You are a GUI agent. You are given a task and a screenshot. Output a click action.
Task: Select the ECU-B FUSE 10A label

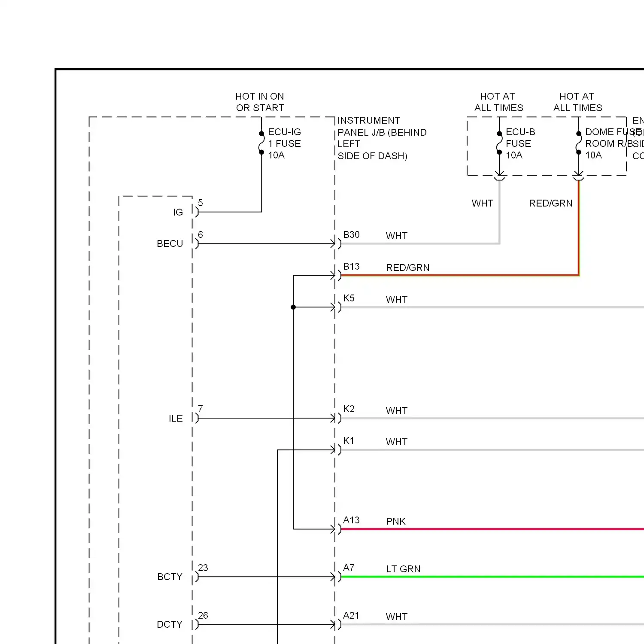[520, 143]
